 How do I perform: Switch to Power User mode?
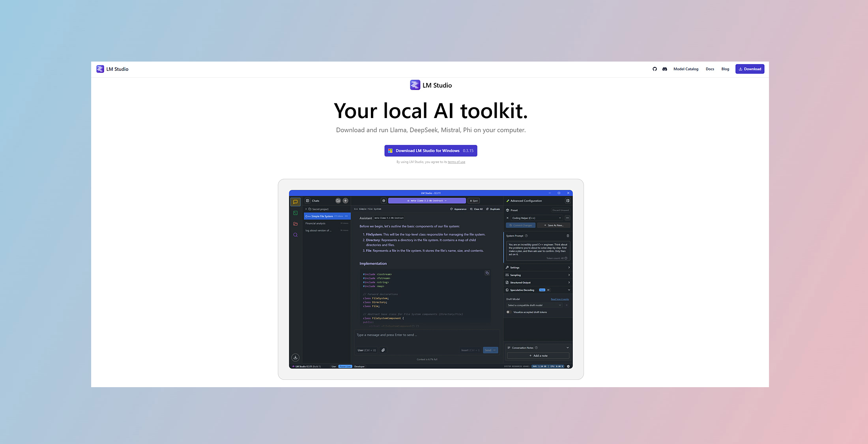pos(345,366)
